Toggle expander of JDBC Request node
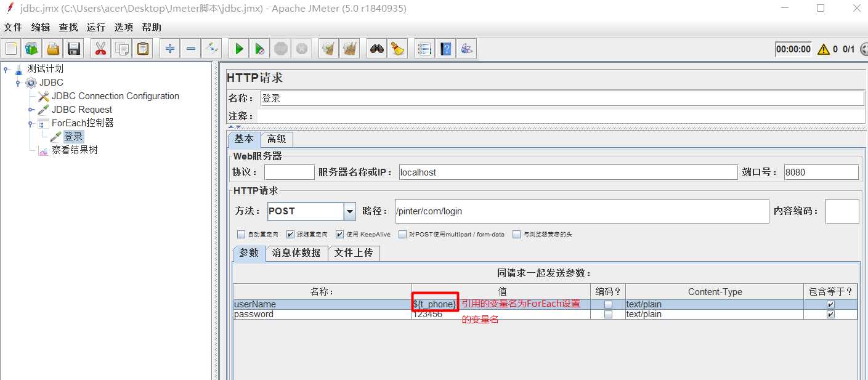The height and width of the screenshot is (380, 868). point(31,110)
